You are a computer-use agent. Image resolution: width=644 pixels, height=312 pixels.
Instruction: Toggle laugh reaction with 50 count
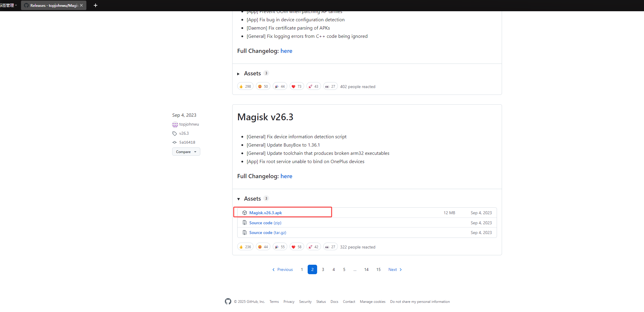tap(263, 86)
